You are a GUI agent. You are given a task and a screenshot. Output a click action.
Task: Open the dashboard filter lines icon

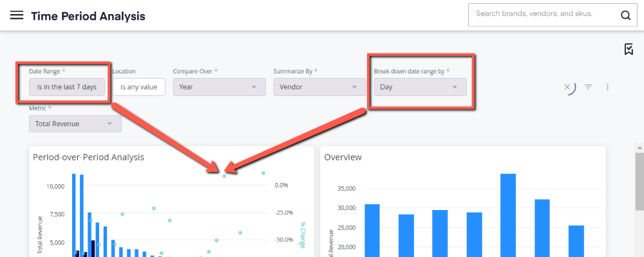589,87
